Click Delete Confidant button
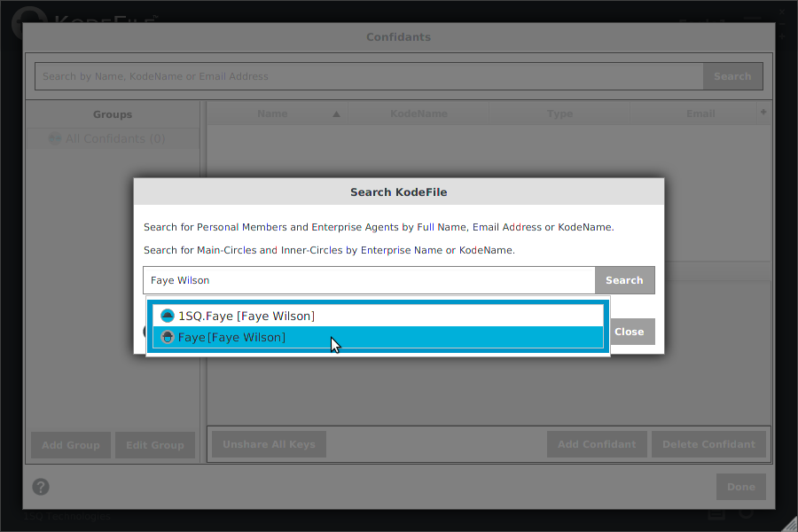Screen dimensions: 798x532 click(x=708, y=444)
